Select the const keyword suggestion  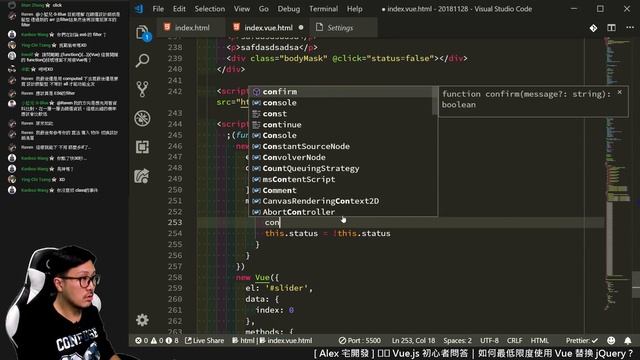342,114
